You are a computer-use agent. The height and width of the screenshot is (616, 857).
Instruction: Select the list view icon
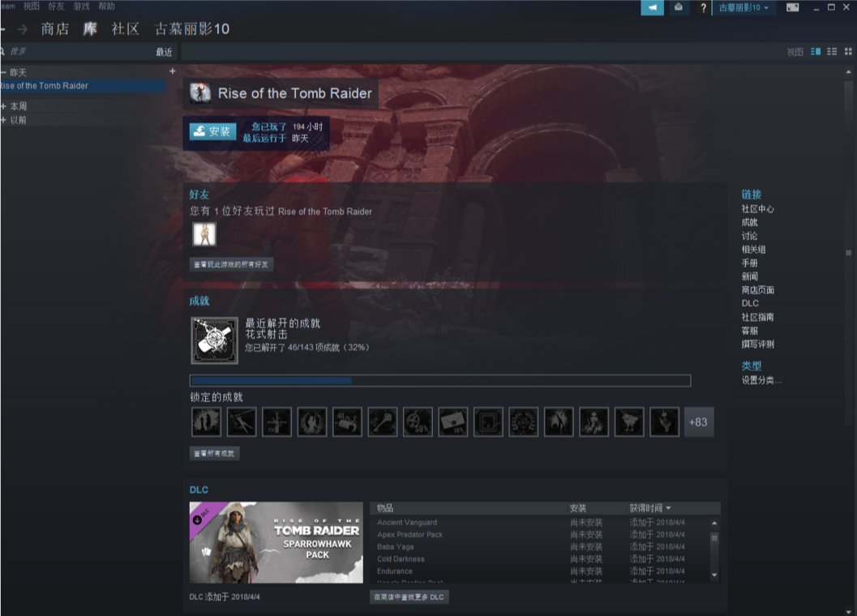pyautogui.click(x=832, y=51)
